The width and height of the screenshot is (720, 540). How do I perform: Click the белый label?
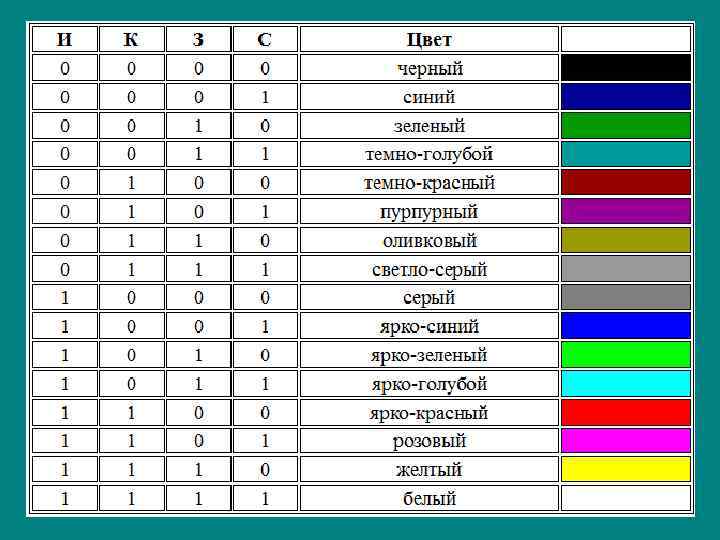[429, 498]
